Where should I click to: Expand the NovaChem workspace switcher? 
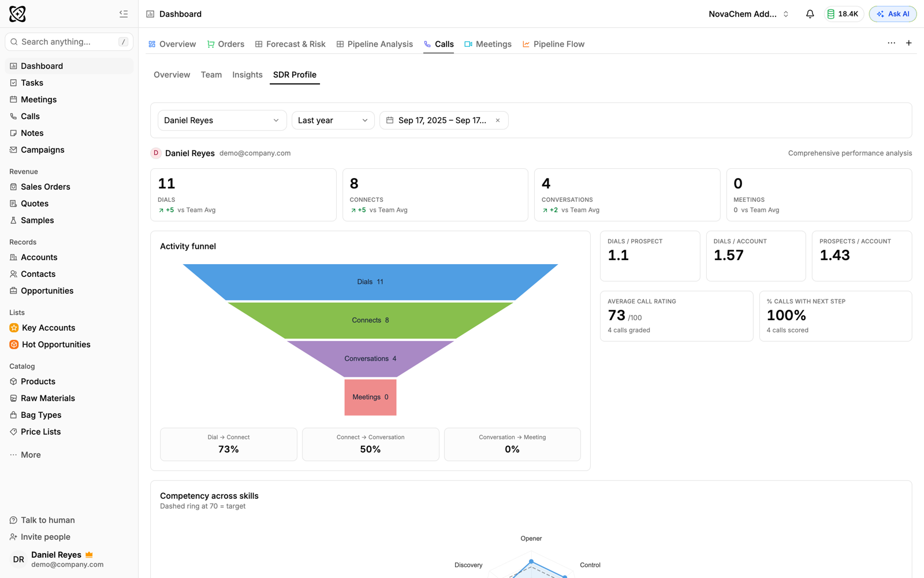(748, 14)
